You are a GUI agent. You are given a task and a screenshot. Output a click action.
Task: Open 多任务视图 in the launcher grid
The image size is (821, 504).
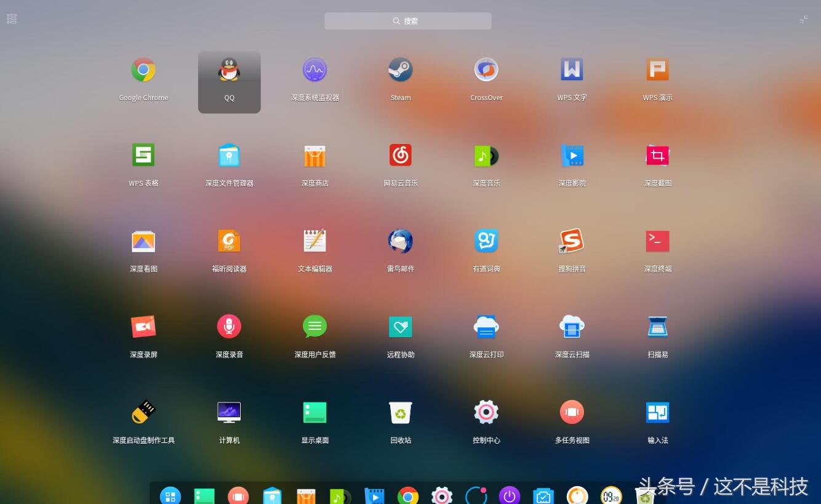pyautogui.click(x=572, y=412)
